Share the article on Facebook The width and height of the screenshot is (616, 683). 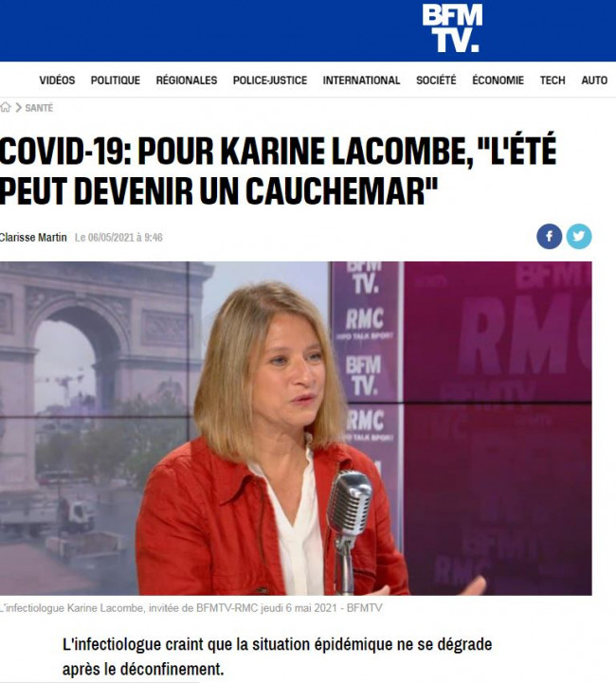click(x=549, y=237)
